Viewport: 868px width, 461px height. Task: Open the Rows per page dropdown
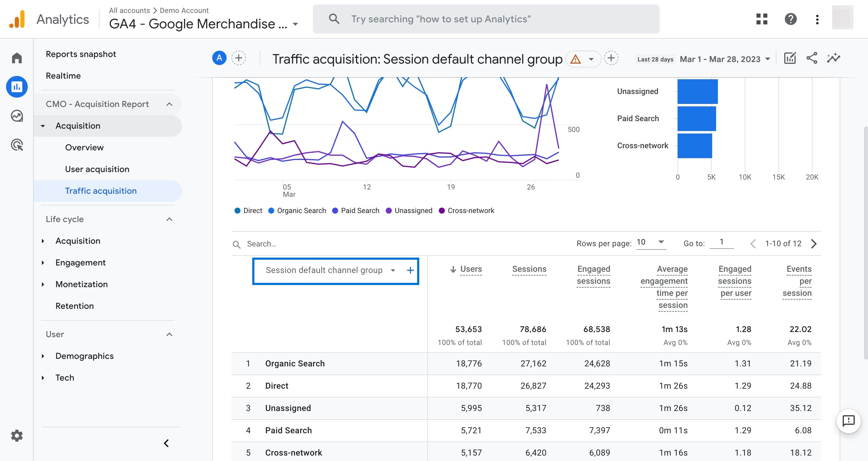651,242
